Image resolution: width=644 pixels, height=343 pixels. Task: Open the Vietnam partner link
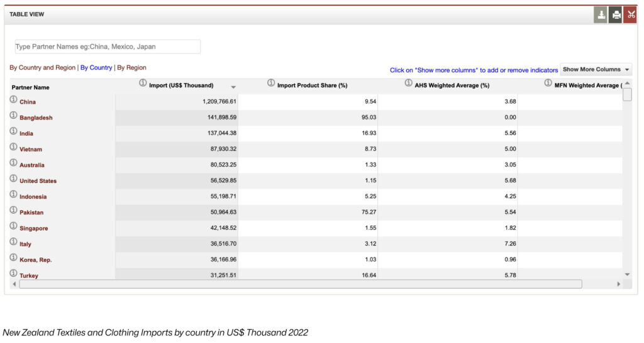click(x=31, y=150)
